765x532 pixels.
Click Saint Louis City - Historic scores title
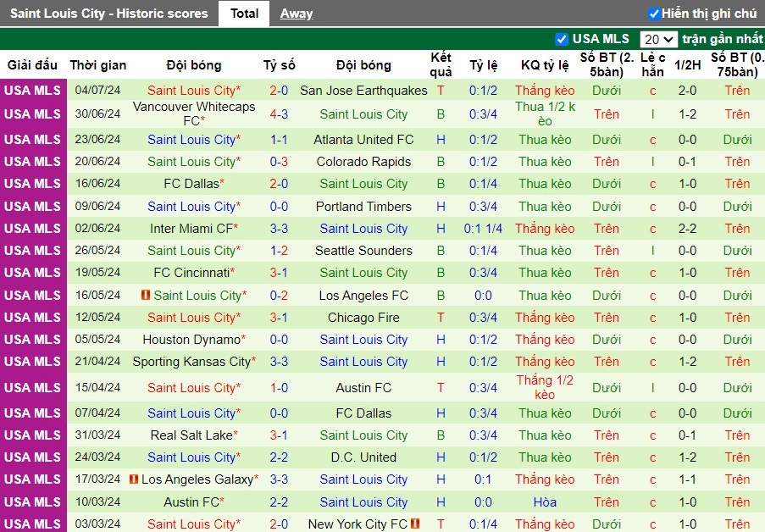click(x=108, y=14)
